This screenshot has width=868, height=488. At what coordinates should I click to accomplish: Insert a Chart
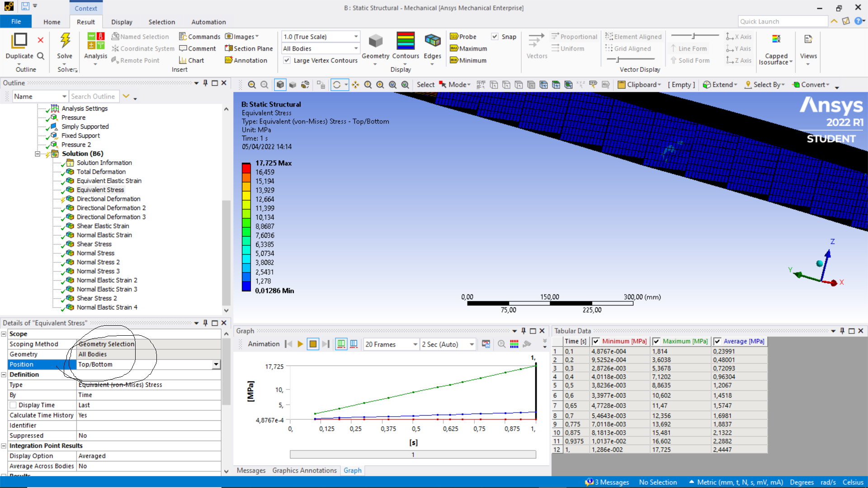click(x=192, y=60)
